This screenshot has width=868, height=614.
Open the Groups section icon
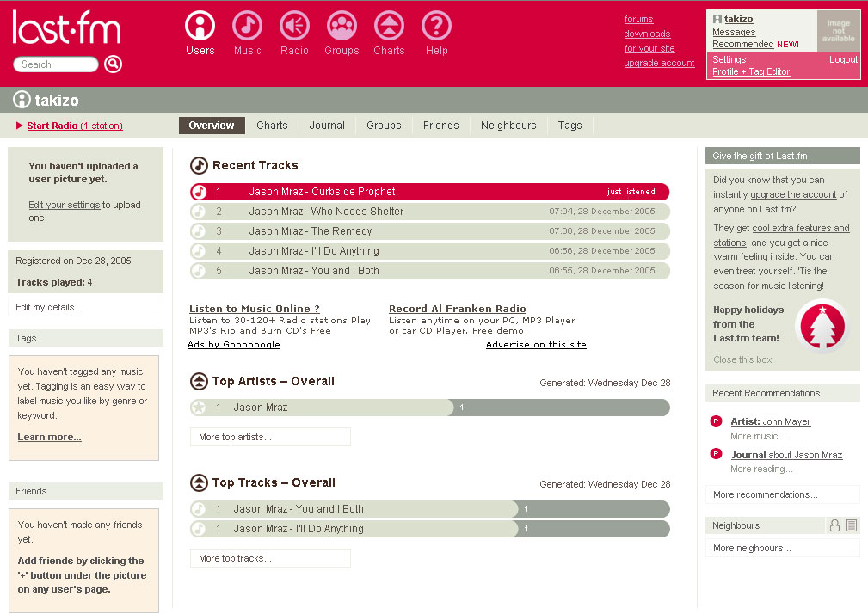tap(342, 26)
